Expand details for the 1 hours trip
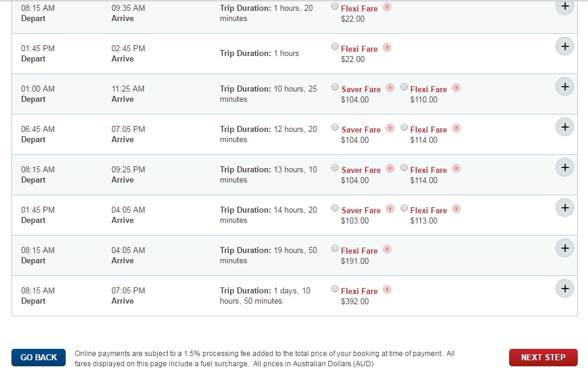Viewport: 588px width, 391px height. (565, 46)
